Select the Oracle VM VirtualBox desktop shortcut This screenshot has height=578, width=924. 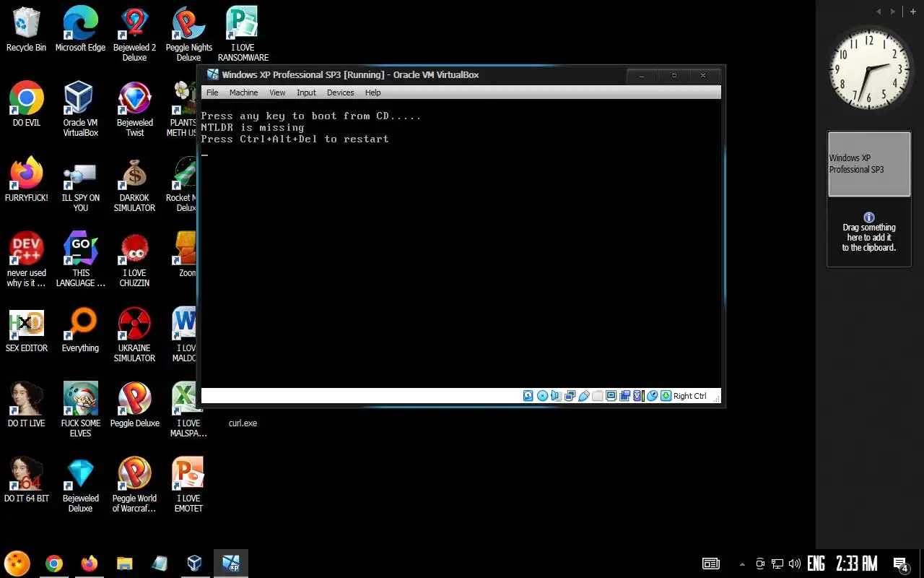click(80, 110)
